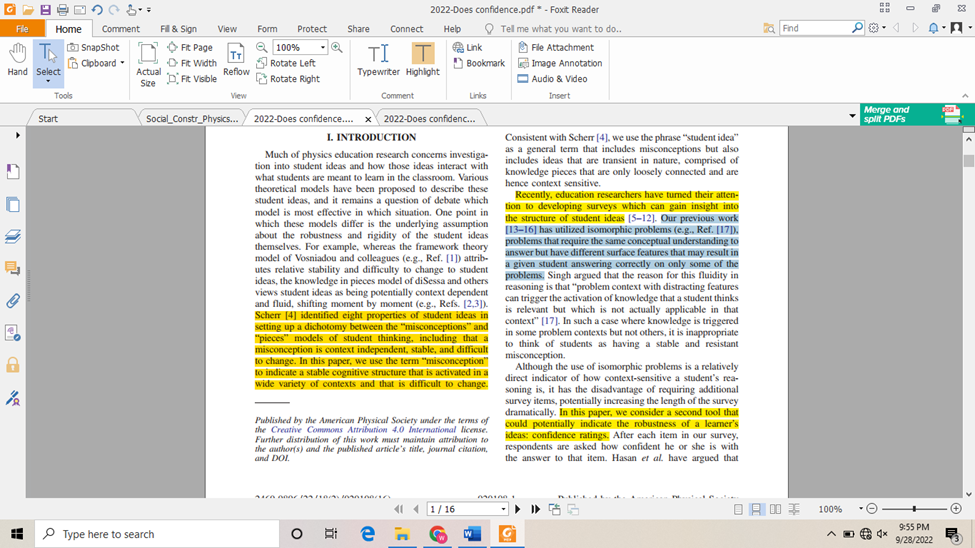Open the Pages thumbnail side panel

click(x=12, y=204)
